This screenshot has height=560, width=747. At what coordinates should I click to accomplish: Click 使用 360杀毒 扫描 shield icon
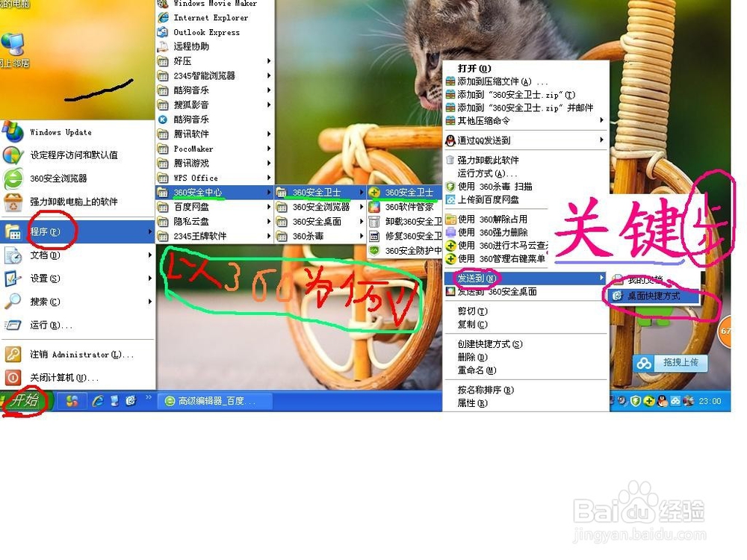450,186
